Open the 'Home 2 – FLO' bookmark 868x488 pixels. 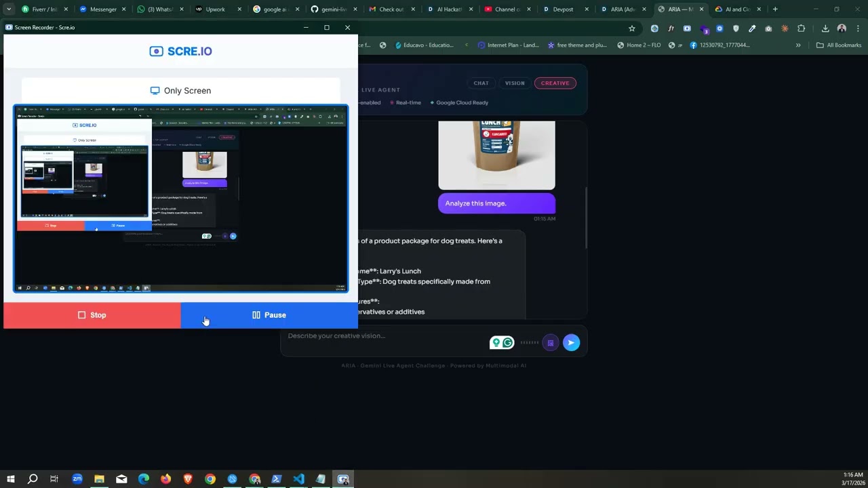(x=639, y=45)
